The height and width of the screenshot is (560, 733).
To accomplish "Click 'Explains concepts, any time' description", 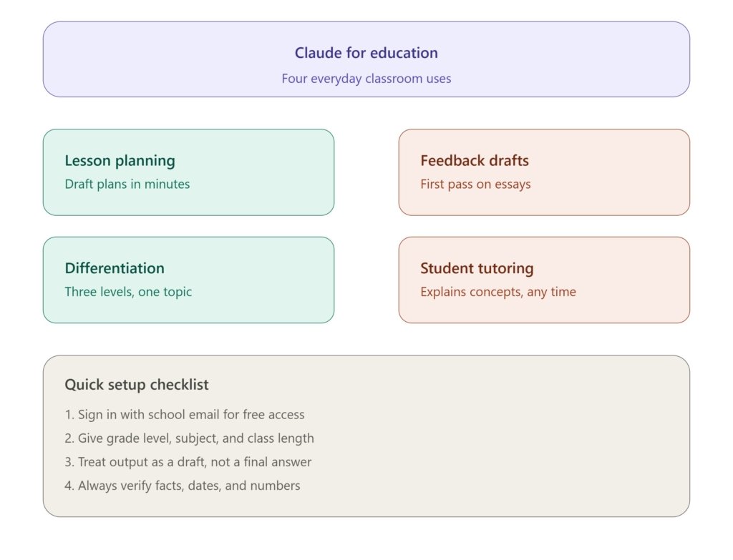I will (498, 292).
